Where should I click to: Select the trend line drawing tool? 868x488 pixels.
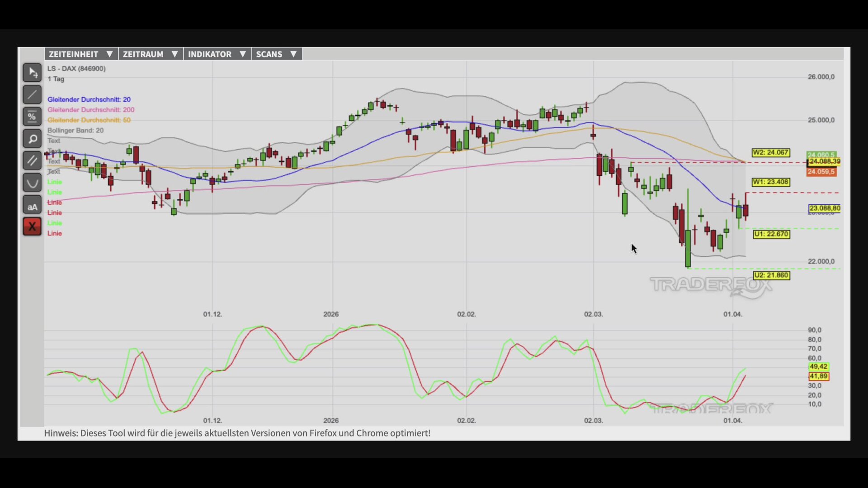coord(32,94)
